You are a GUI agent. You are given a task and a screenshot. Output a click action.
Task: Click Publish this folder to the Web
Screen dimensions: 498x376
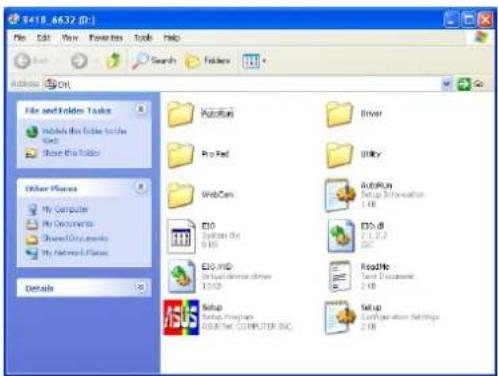[x=85, y=135]
